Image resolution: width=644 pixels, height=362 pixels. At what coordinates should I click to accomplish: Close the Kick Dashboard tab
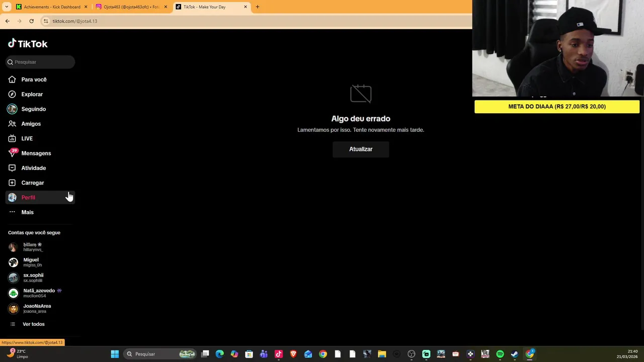(86, 7)
